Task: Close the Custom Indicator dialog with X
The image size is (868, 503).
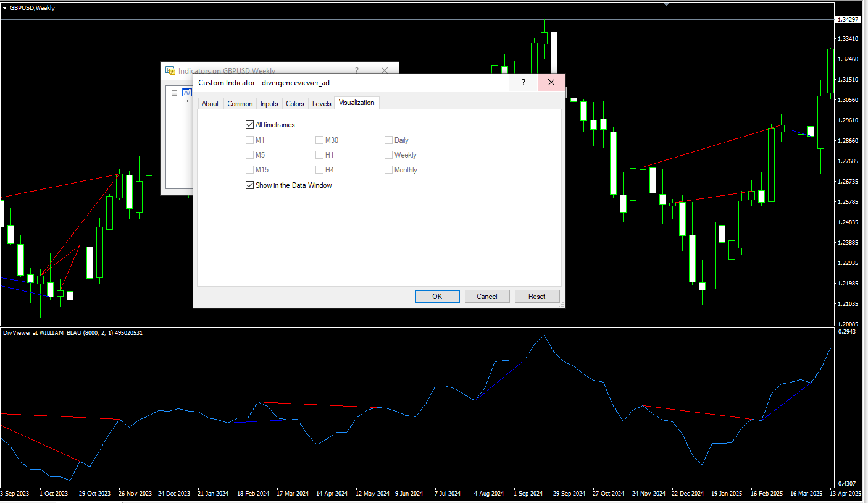Action: pos(551,82)
